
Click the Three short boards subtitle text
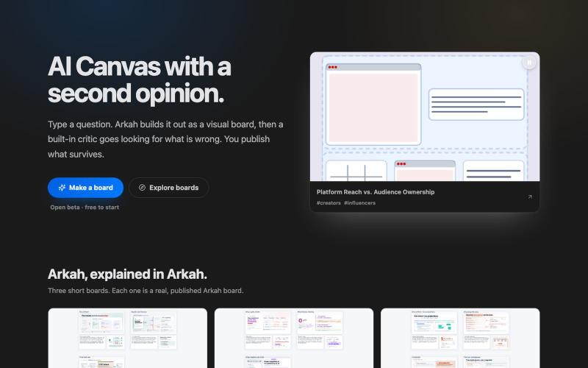click(x=146, y=291)
